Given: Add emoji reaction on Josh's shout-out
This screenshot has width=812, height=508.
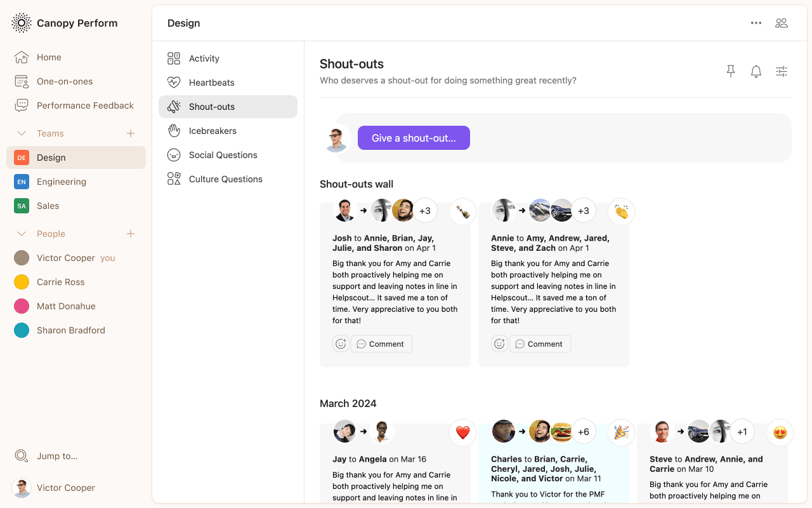Looking at the screenshot, I should tap(341, 344).
